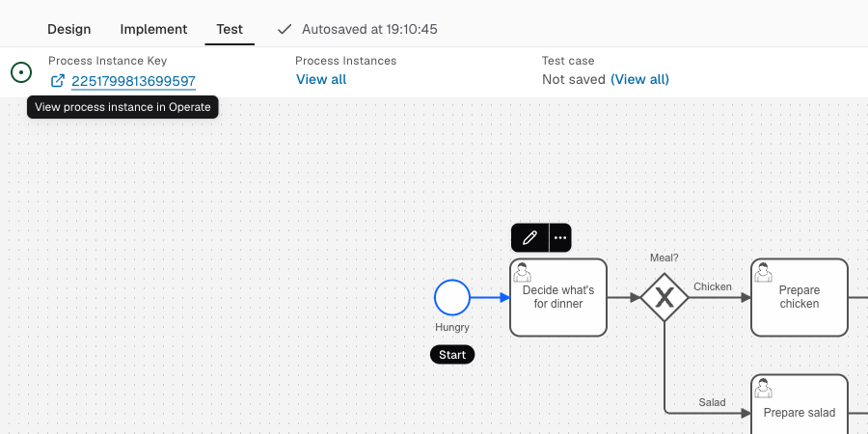
Task: Click the pencil edit icon above the task
Action: point(529,238)
